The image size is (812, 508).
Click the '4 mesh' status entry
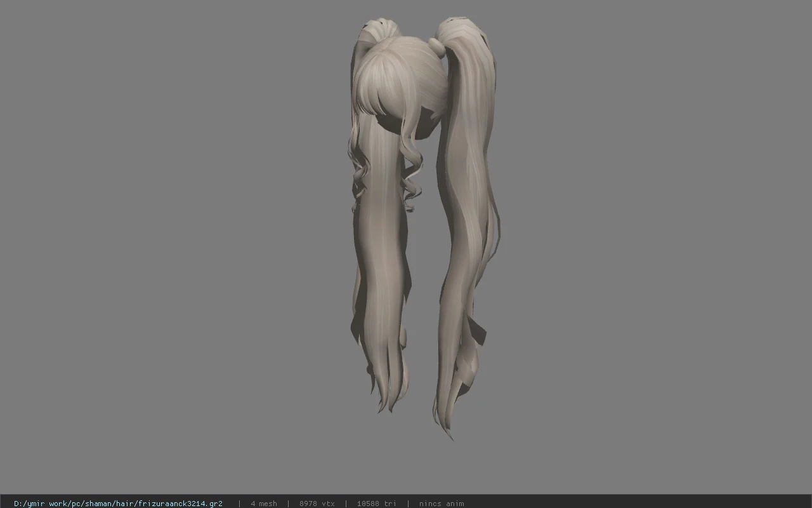point(264,504)
